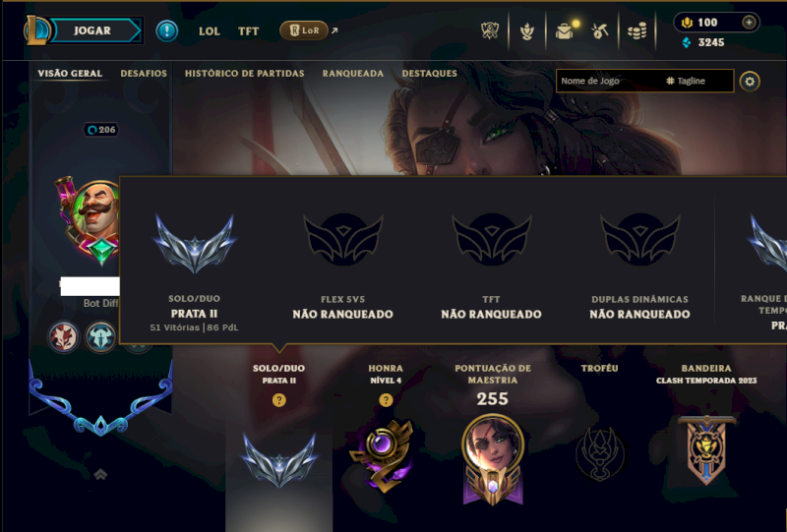The width and height of the screenshot is (787, 532).
Task: Open the Collection backpack icon
Action: pos(565,31)
